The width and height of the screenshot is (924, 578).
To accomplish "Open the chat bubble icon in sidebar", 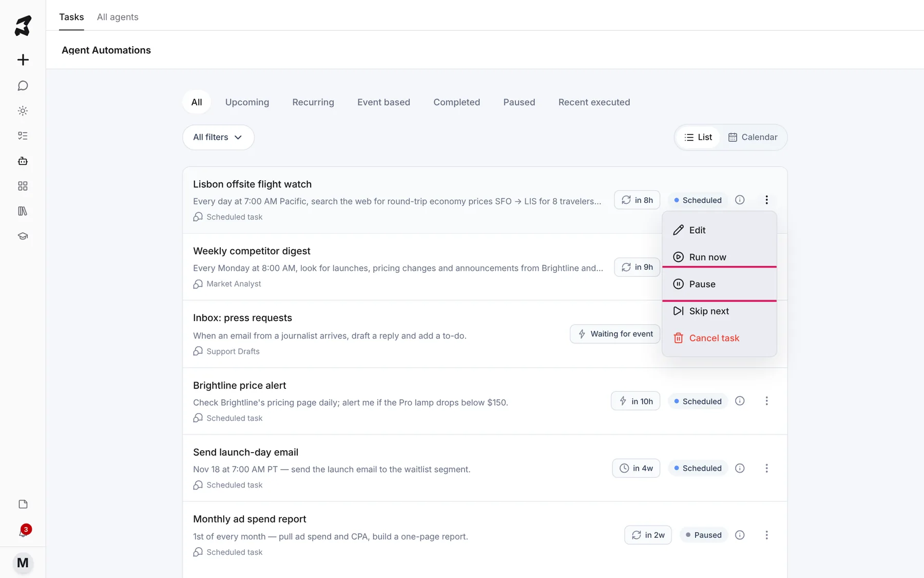I will 23,86.
